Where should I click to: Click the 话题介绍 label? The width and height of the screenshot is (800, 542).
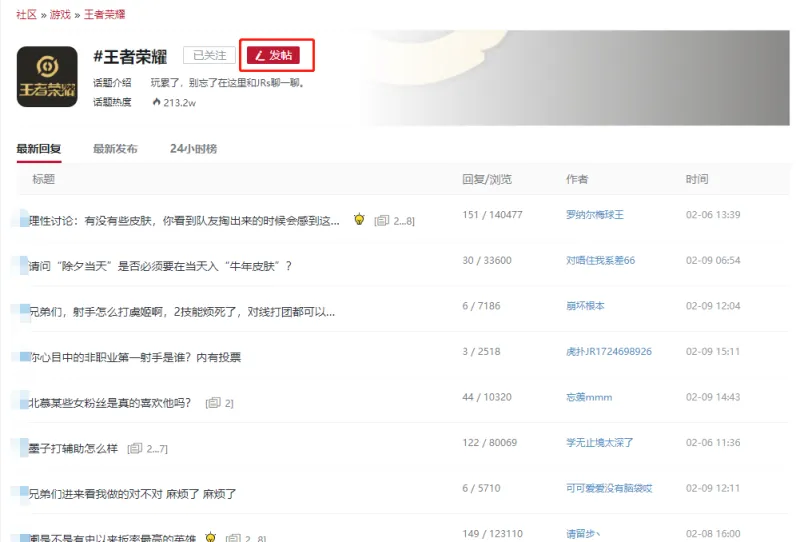[x=112, y=83]
